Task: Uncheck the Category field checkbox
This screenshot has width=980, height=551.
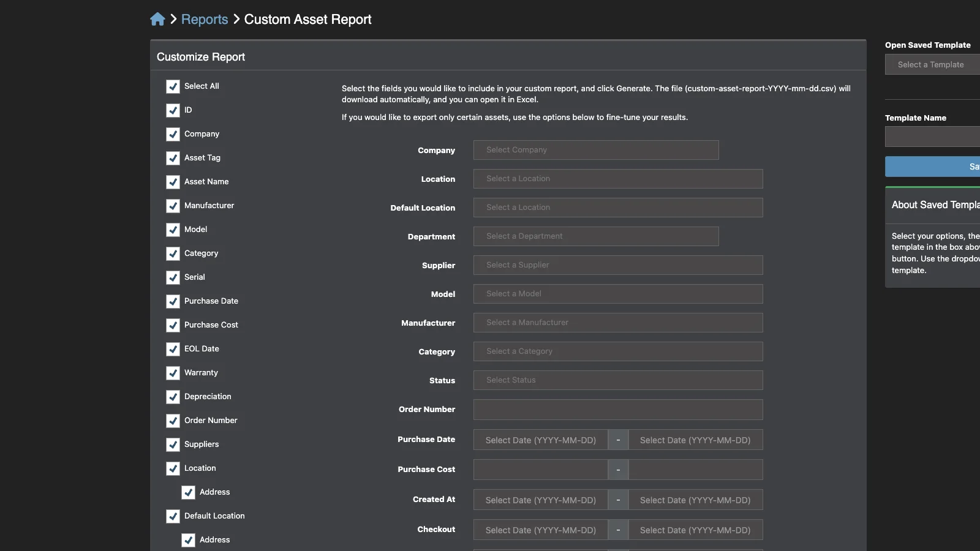Action: 173,253
